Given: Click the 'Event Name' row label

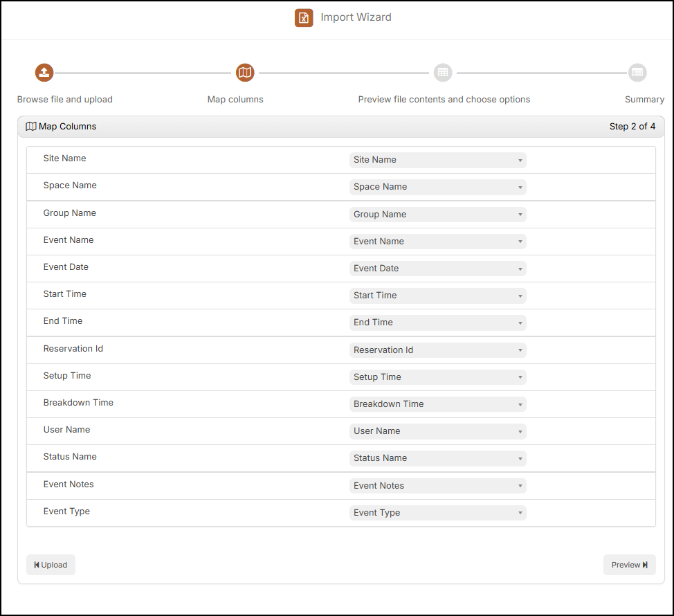Looking at the screenshot, I should pyautogui.click(x=69, y=240).
